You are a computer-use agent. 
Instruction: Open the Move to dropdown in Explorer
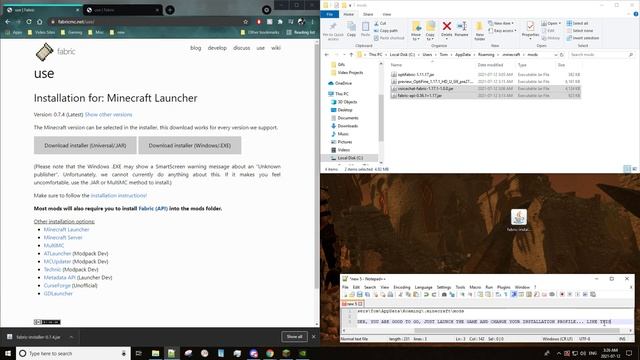(x=416, y=31)
